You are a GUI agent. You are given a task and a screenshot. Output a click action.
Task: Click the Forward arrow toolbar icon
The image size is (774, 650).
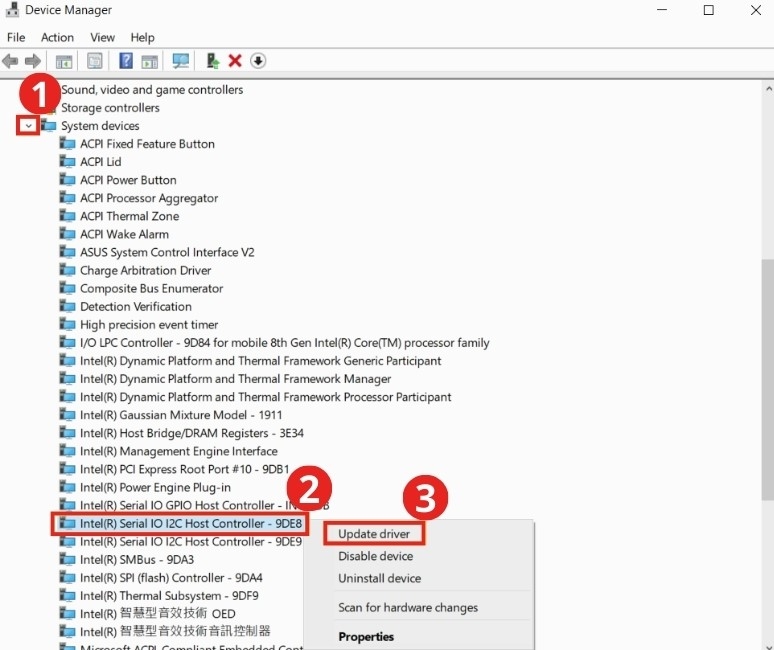(33, 61)
